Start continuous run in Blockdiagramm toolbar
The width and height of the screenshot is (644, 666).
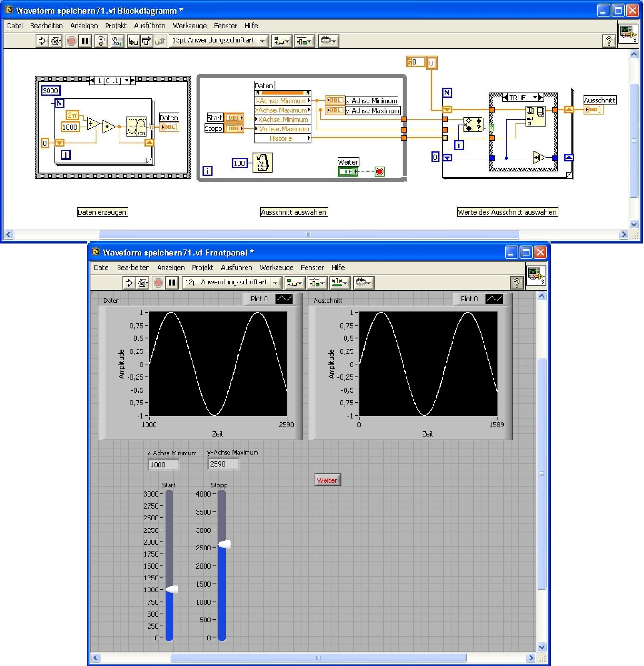[55, 41]
